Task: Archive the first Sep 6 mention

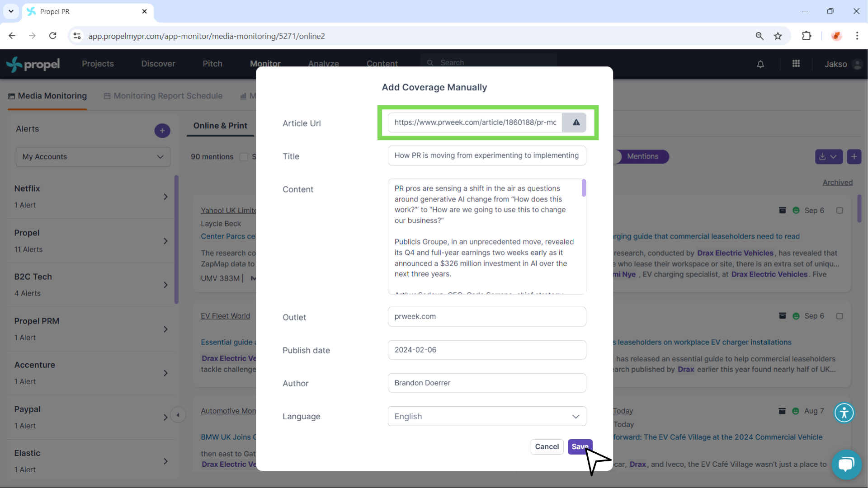Action: tap(782, 210)
